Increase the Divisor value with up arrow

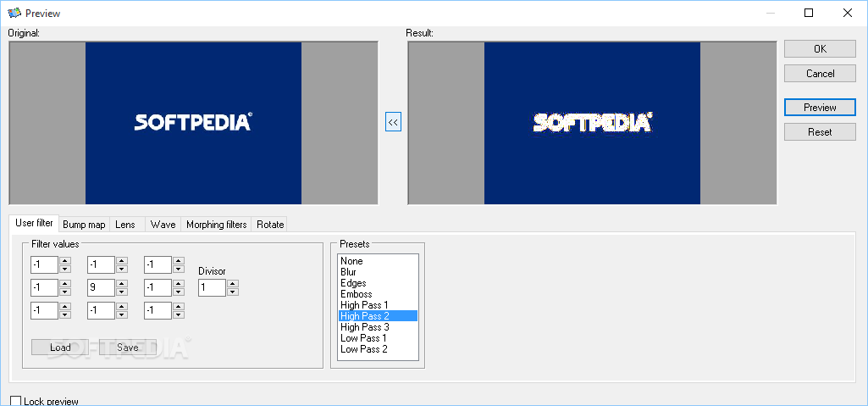coord(233,284)
